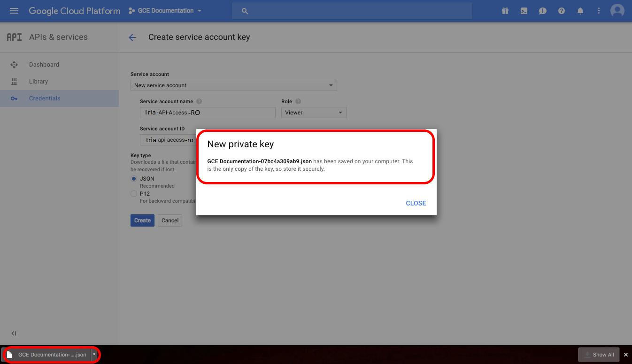Click Show All downloads button

(x=599, y=355)
